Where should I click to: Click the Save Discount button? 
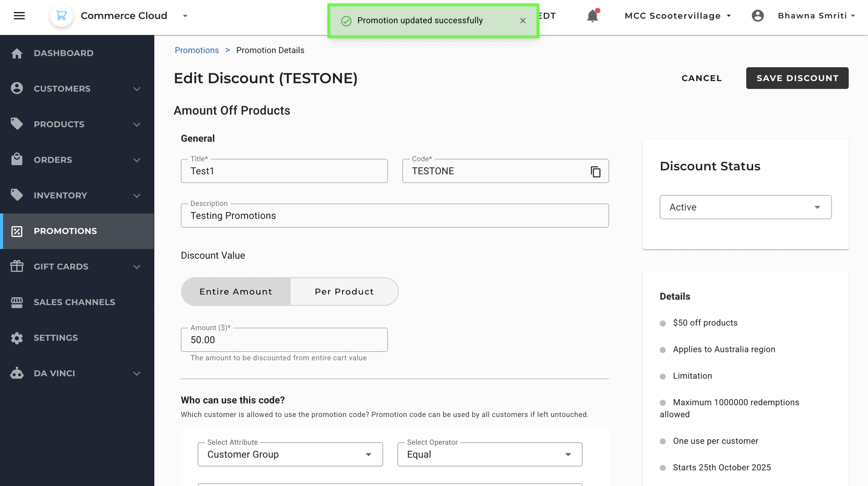797,78
